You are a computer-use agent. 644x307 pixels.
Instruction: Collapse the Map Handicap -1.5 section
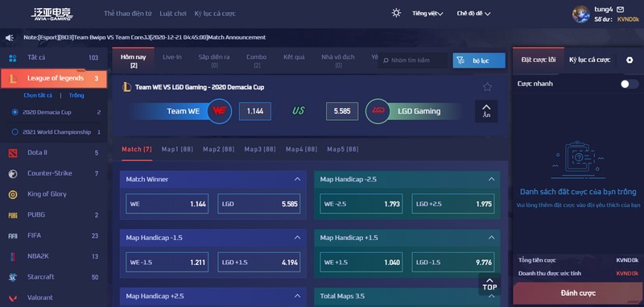[297, 238]
